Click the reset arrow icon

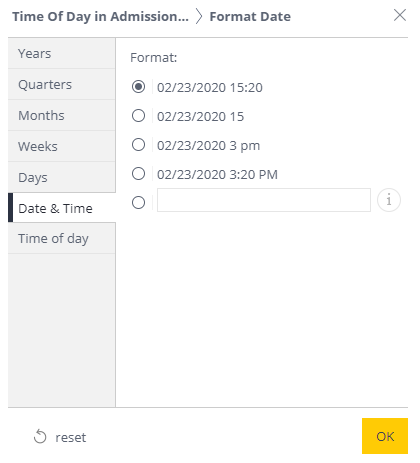point(40,437)
